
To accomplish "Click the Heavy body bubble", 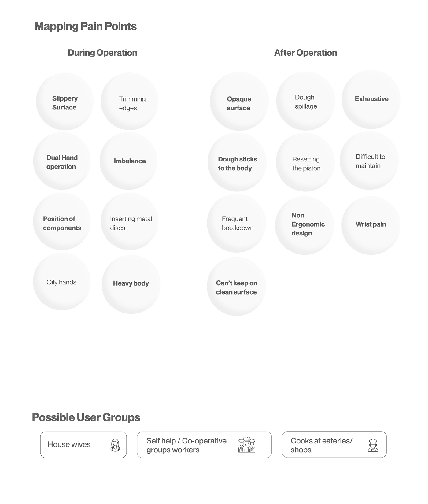I will click(131, 284).
